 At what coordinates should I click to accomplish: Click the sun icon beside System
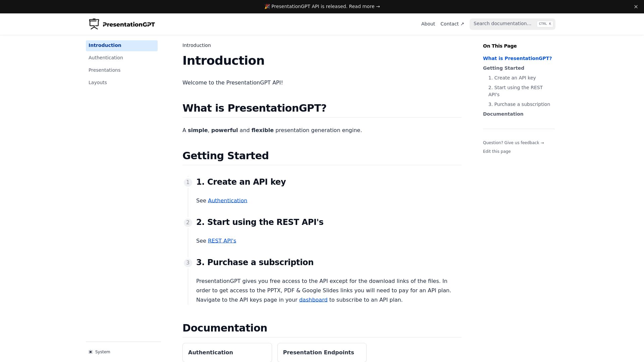point(90,352)
